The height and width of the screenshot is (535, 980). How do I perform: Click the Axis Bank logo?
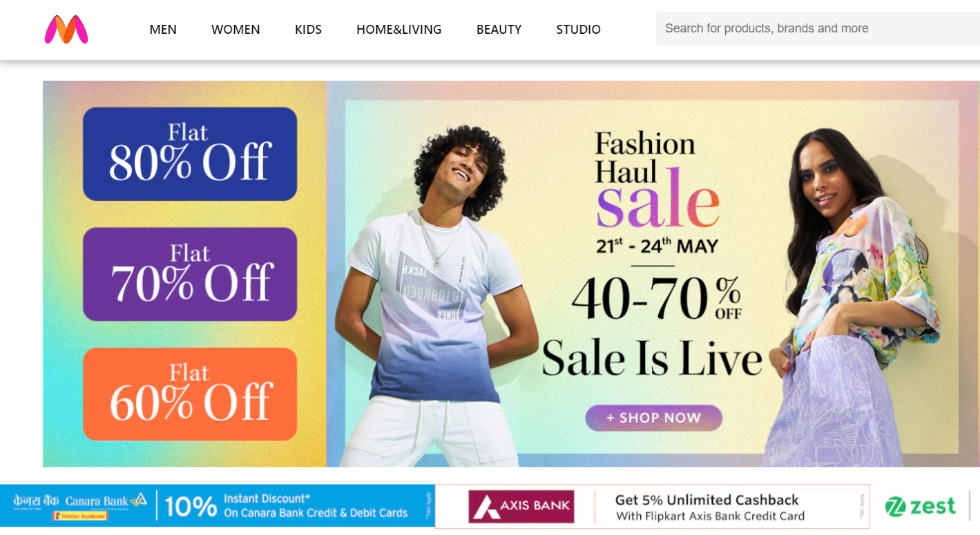pyautogui.click(x=521, y=506)
